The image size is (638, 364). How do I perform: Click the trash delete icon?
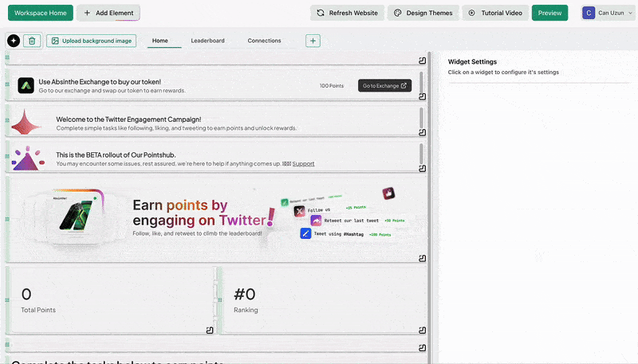pos(32,41)
